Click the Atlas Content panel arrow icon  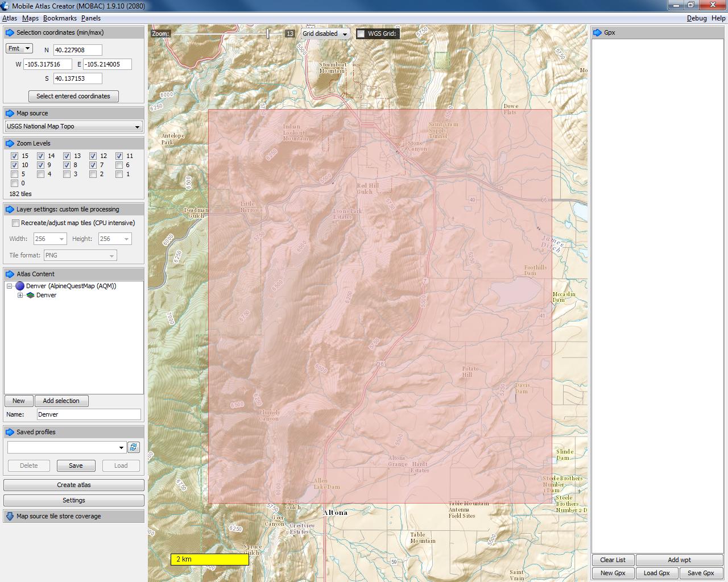click(10, 274)
